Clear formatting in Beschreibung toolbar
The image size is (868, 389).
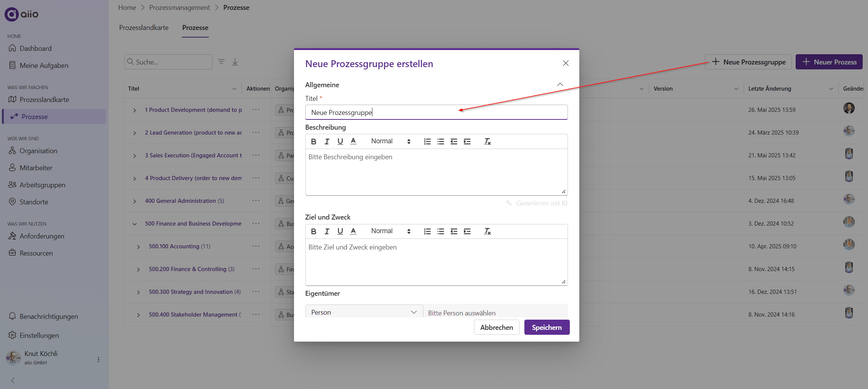(487, 141)
